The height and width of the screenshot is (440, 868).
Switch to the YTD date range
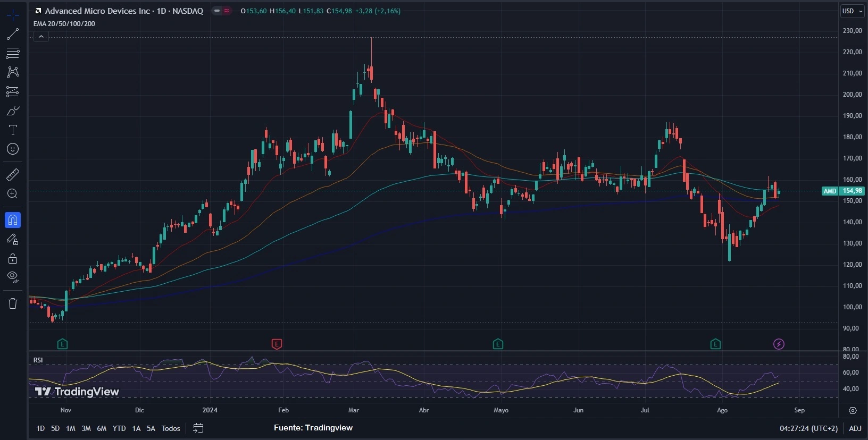pos(119,428)
